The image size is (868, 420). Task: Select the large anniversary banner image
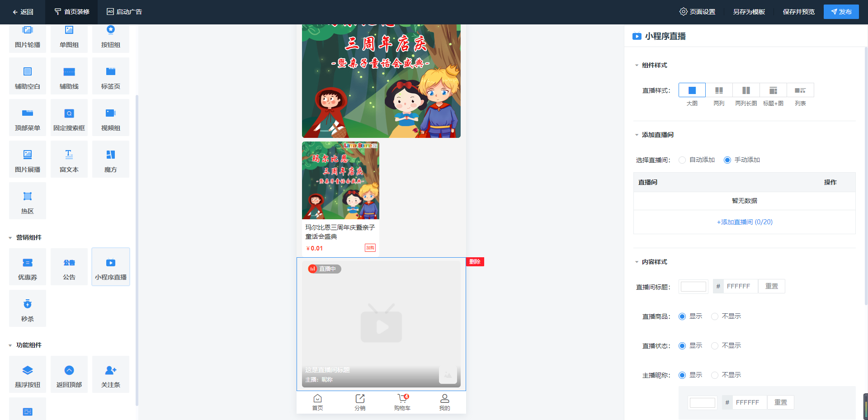point(381,81)
